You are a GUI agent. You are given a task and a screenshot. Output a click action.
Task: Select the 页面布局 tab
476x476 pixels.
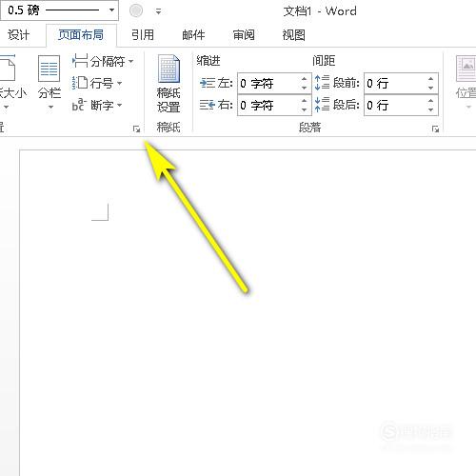81,34
